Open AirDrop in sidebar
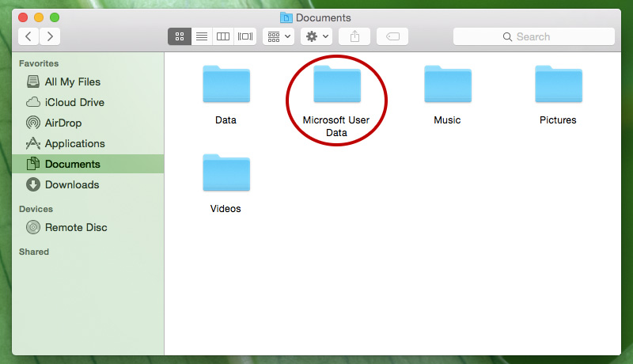 coord(88,123)
